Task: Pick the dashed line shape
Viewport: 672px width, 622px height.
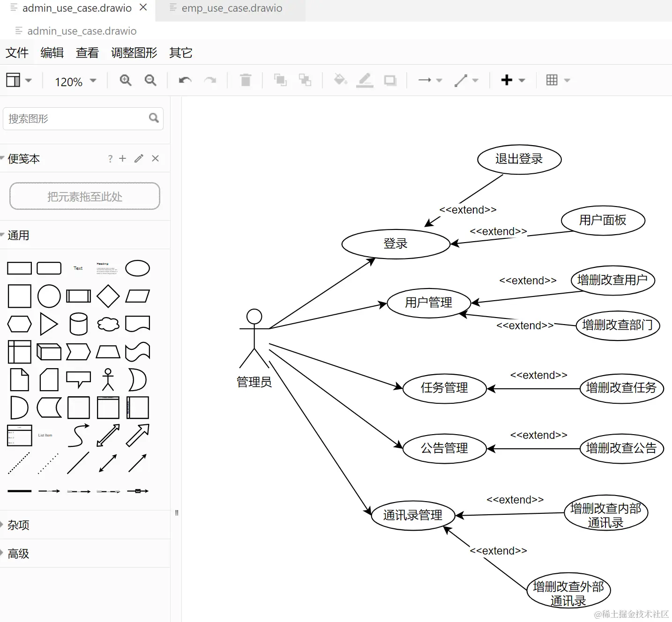Action: point(20,463)
